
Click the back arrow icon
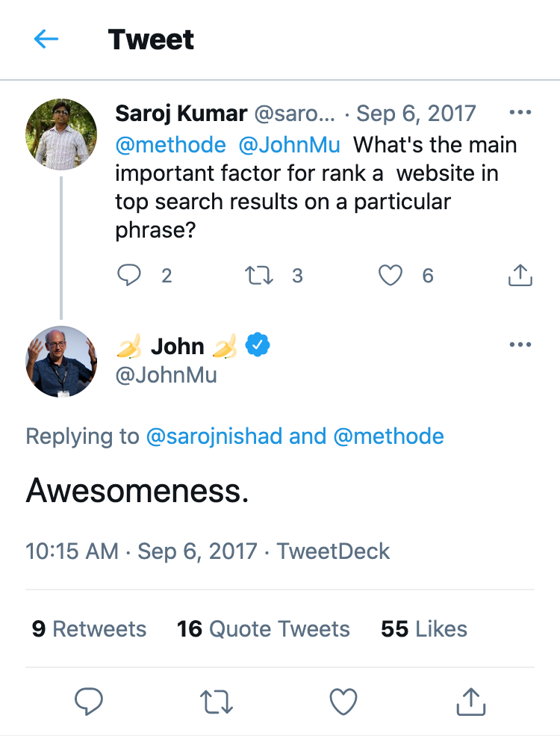pyautogui.click(x=46, y=40)
